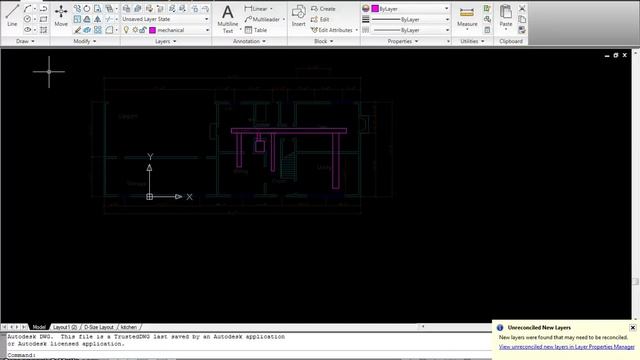This screenshot has height=360, width=640.
Task: Click the Fillet tool in Modify panel
Action: tap(109, 30)
